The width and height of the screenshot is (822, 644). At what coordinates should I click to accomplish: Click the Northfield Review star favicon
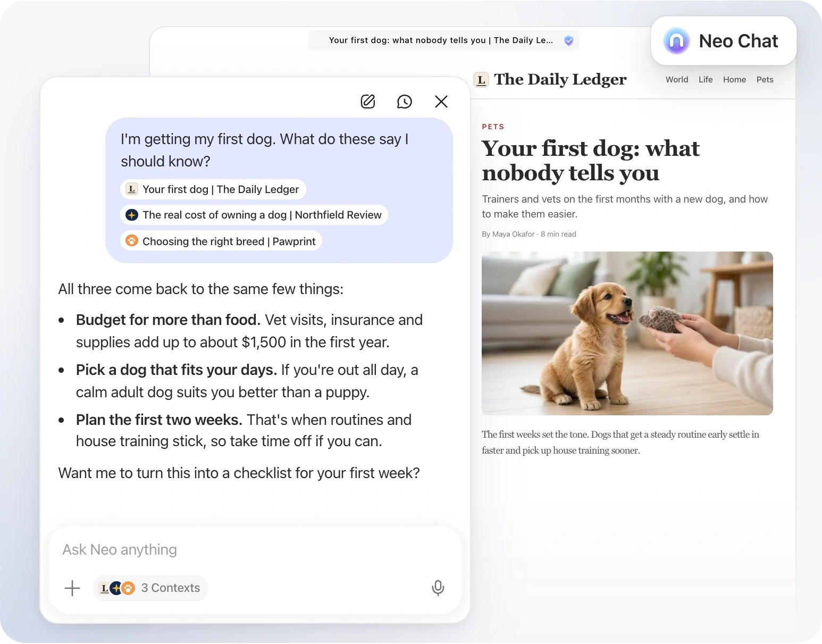(132, 215)
